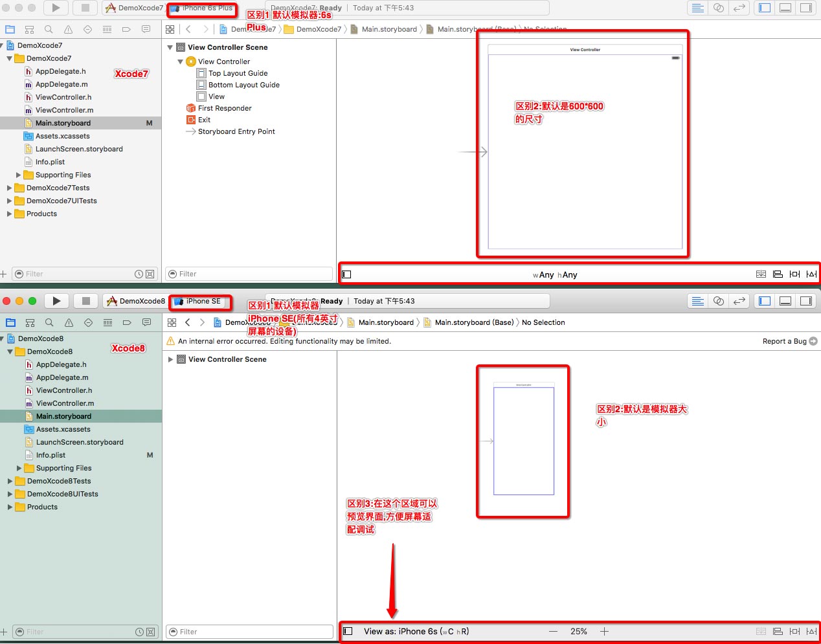The width and height of the screenshot is (821, 644).
Task: Click the Stop button in DemoXcode8 window
Action: tap(85, 301)
